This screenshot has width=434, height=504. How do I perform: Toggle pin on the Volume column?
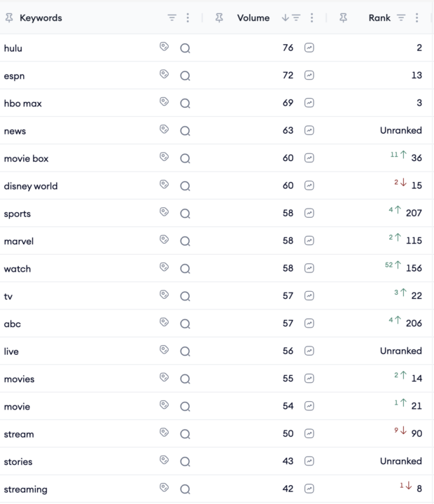(x=219, y=18)
